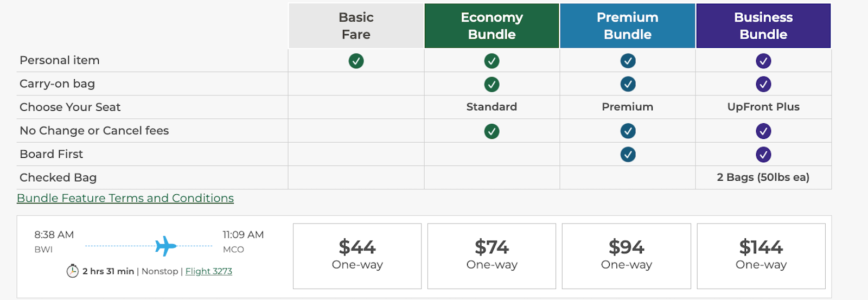The width and height of the screenshot is (868, 300).
Task: Select the Basic Fare column header
Action: (x=356, y=25)
